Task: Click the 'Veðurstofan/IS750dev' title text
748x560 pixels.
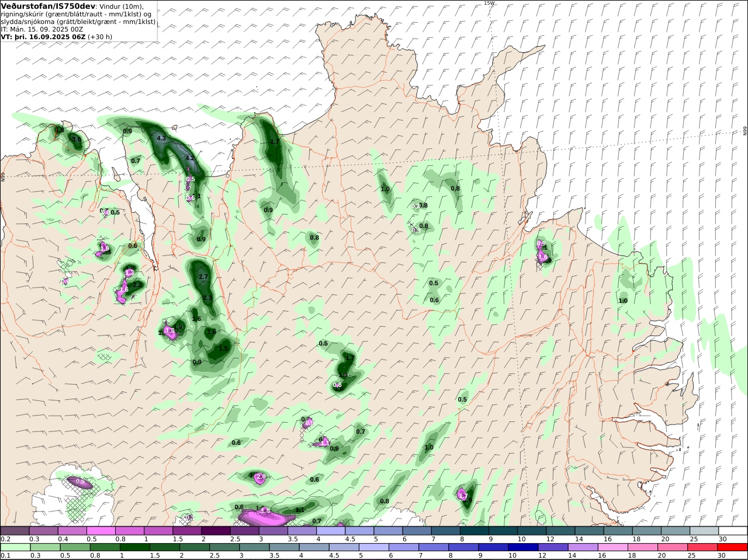Action: tap(49, 6)
